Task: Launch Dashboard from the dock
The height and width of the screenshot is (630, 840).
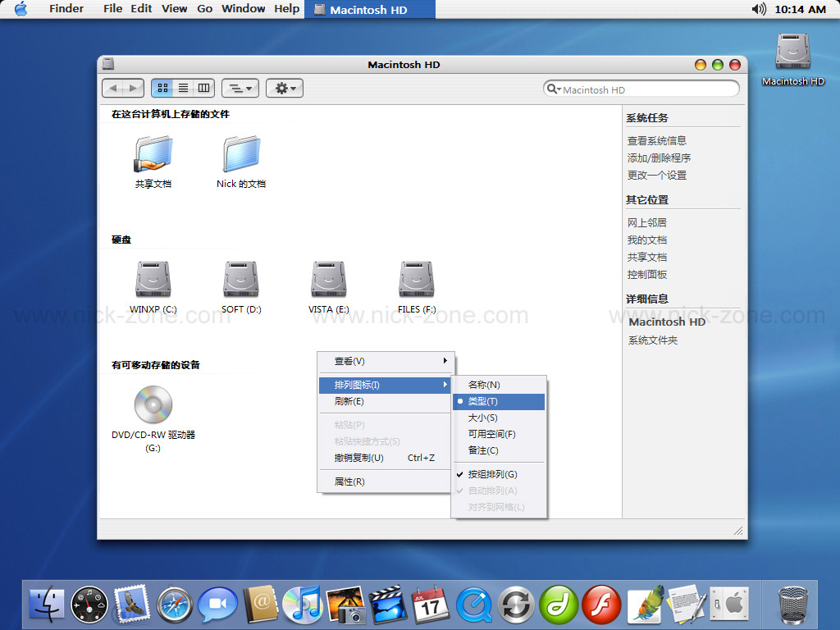Action: 89,605
